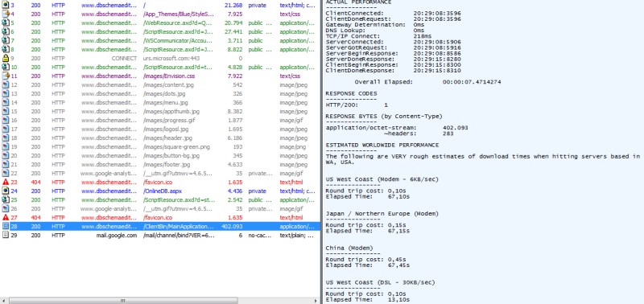Screen dimensions: 644x304
Task: Click the China (Modem) heading
Action: pos(349,248)
